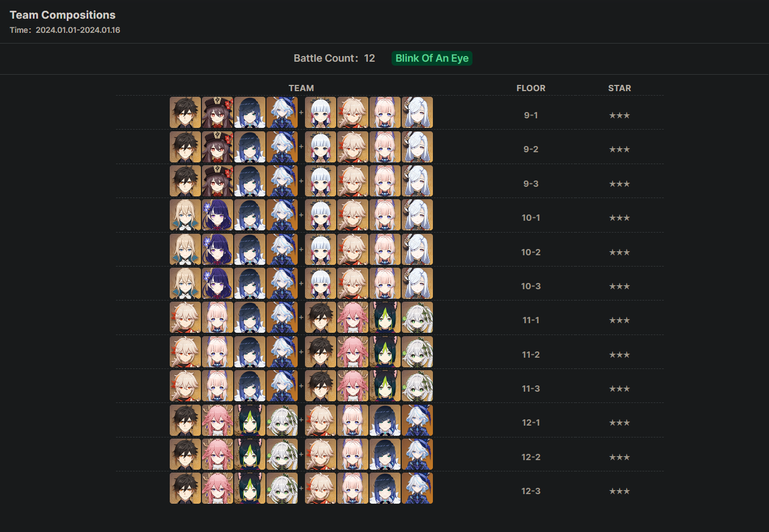Select Yae Miko's avatar in the 12-1 row

point(217,420)
